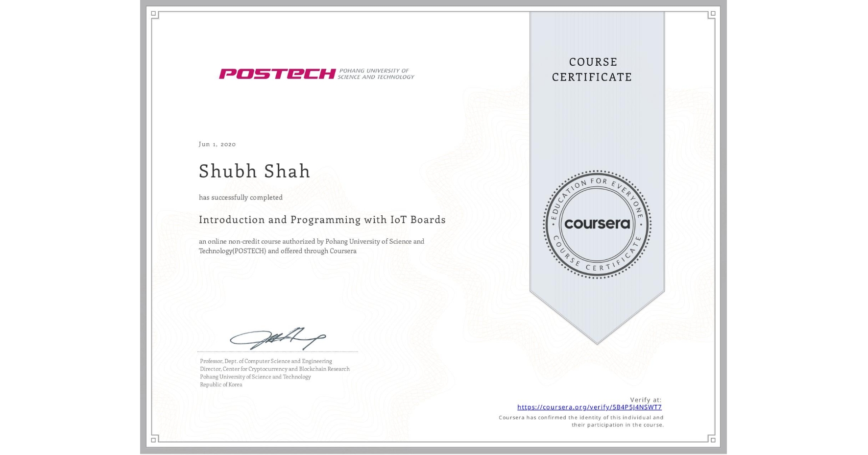Click the 'has successfully completed' text
The height and width of the screenshot is (455, 868).
pos(241,197)
